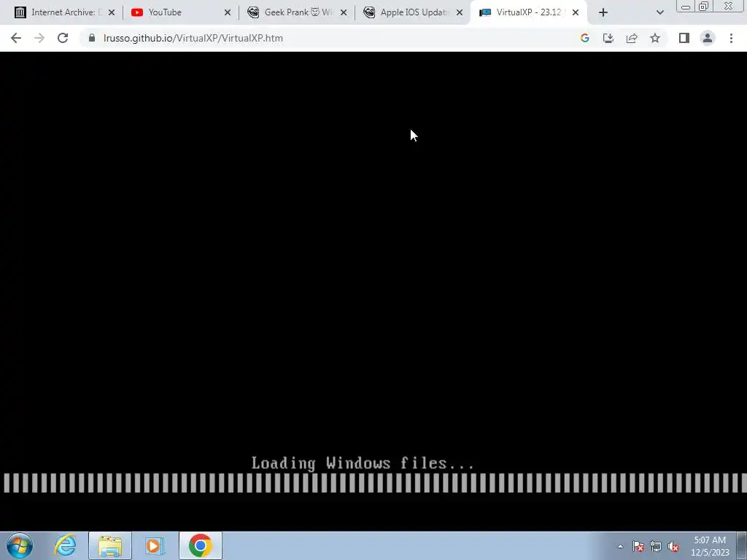Open the Windows Start menu
This screenshot has width=747, height=560.
point(20,545)
